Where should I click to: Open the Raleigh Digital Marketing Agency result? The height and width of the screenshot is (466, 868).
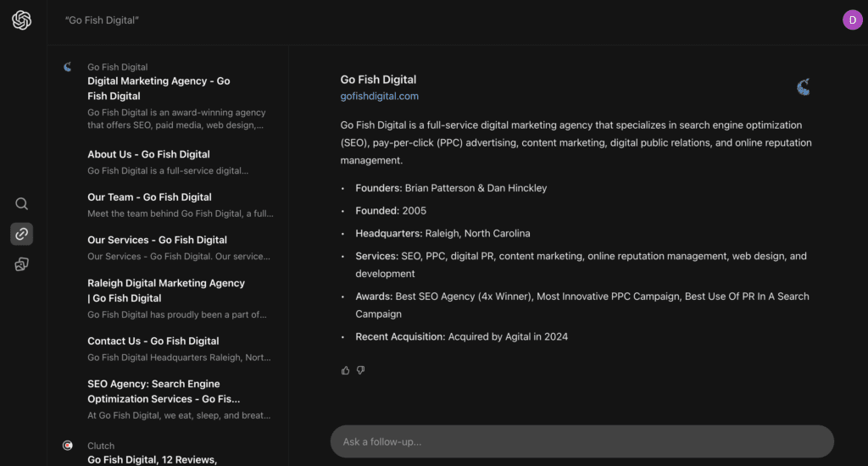(x=166, y=291)
